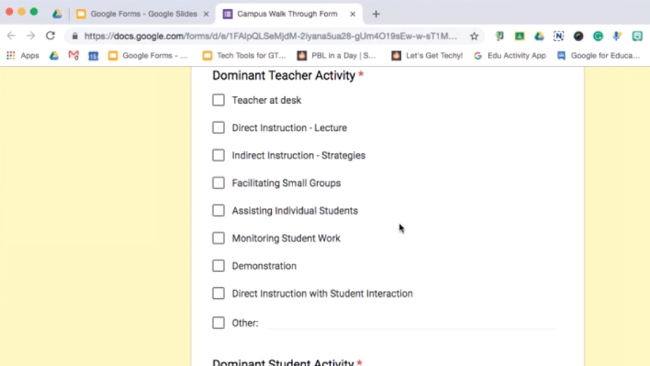This screenshot has height=366, width=650.
Task: Click the blue microphone extension icon
Action: (x=617, y=36)
